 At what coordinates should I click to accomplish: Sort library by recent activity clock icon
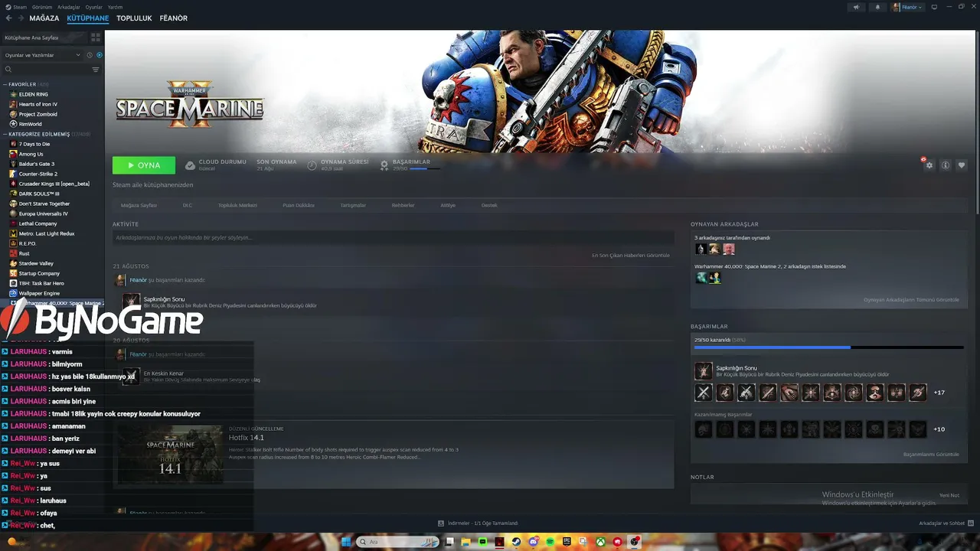tap(90, 55)
